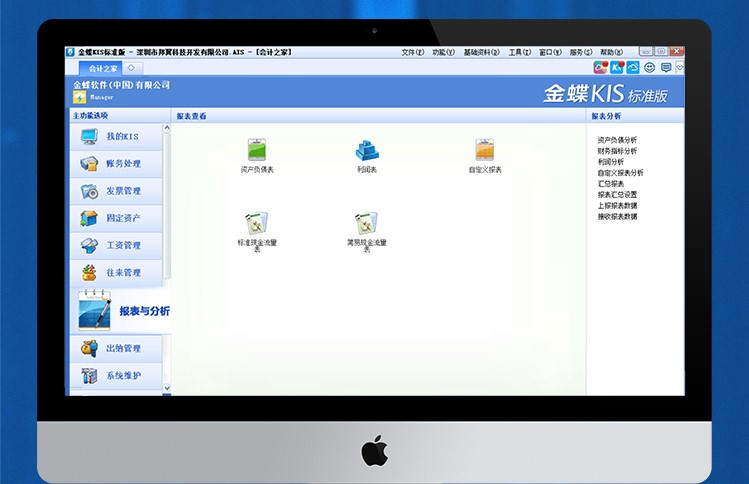Select 账务处理 in the sidebar

[116, 164]
